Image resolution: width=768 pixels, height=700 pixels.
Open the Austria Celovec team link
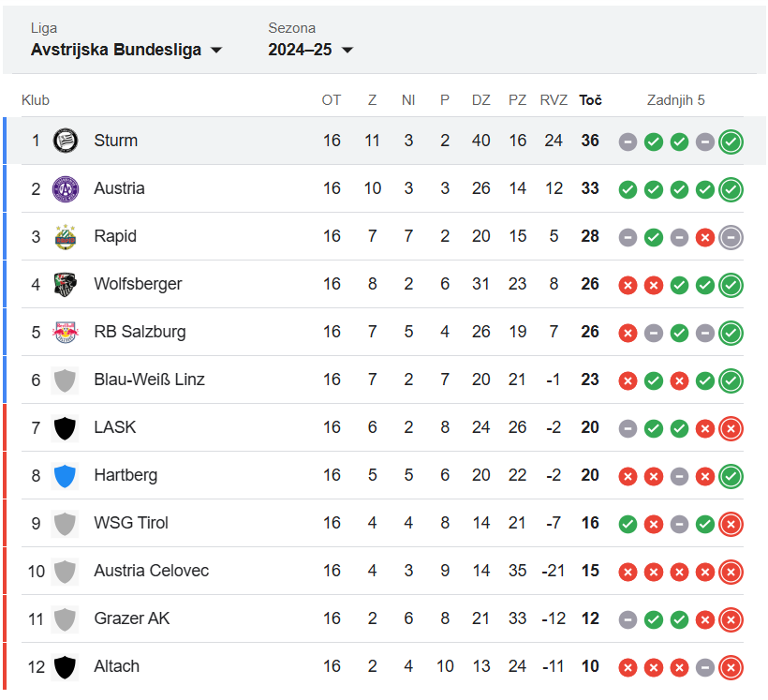(151, 571)
